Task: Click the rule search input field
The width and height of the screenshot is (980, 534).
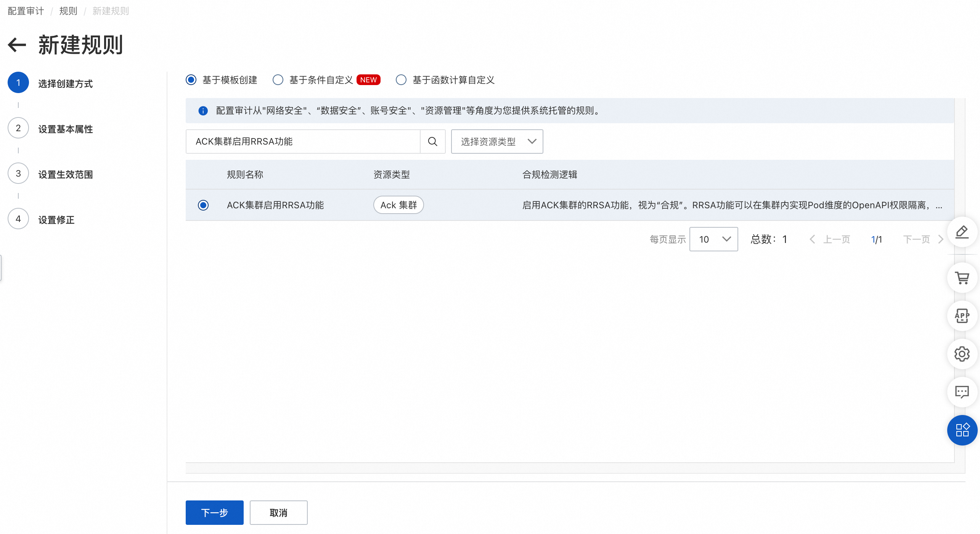Action: [303, 142]
